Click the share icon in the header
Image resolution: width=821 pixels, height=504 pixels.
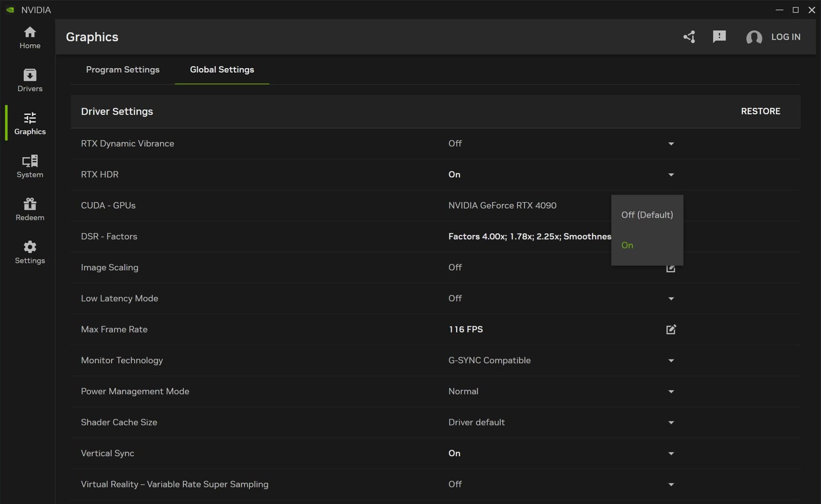click(689, 37)
